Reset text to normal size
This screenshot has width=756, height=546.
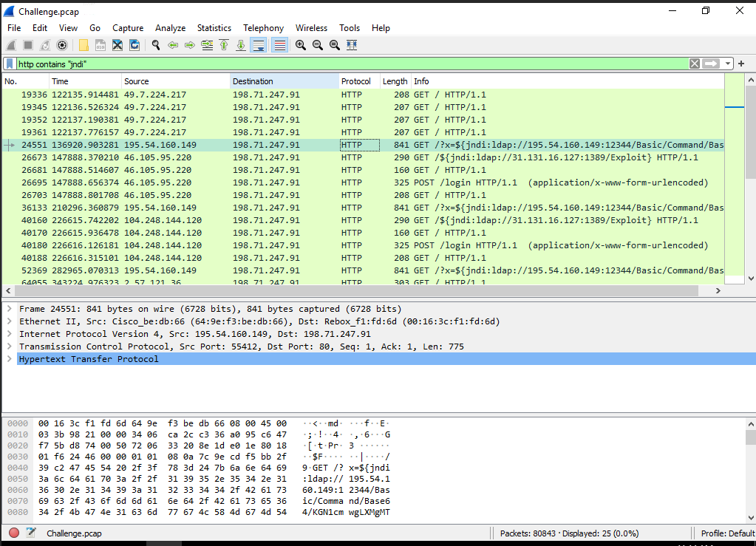334,45
